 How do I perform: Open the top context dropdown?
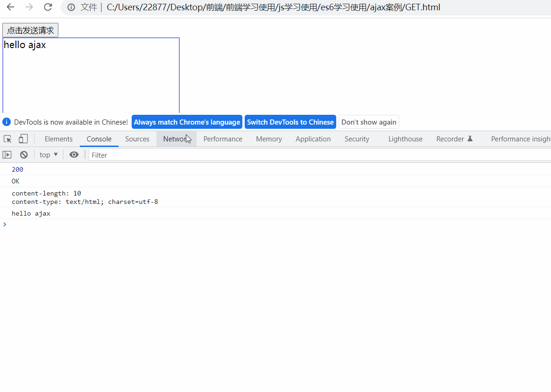49,154
